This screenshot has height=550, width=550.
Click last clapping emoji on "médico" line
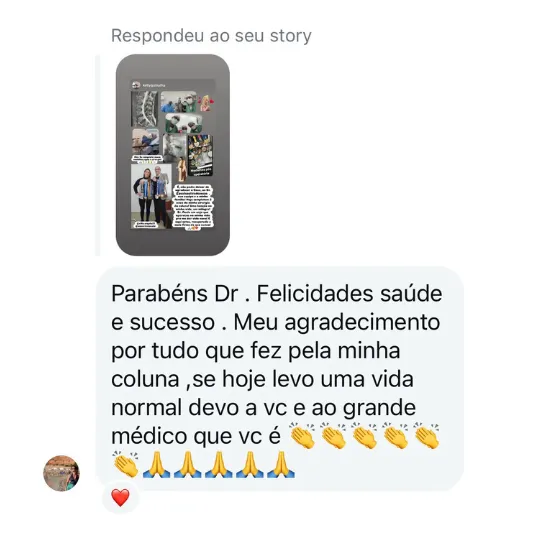coord(426,436)
